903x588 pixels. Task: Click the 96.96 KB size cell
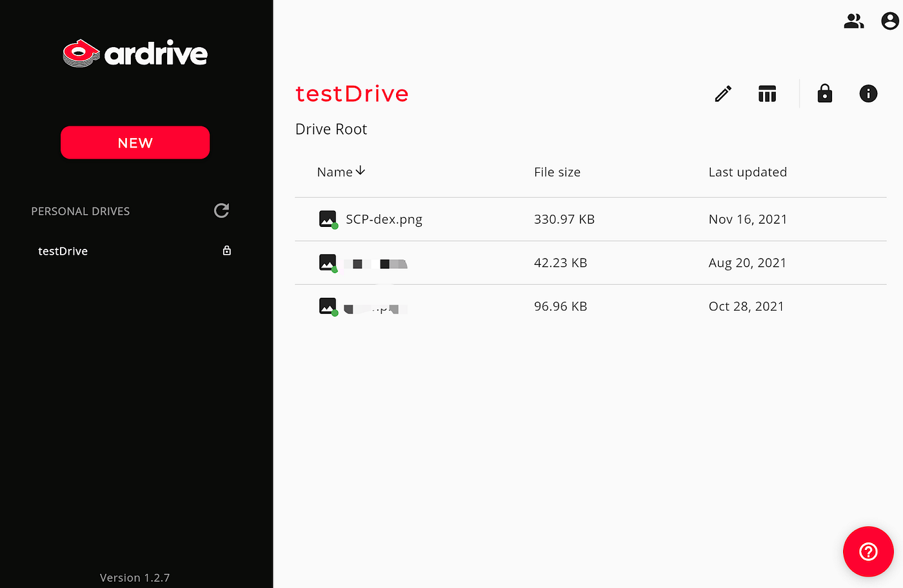click(561, 306)
